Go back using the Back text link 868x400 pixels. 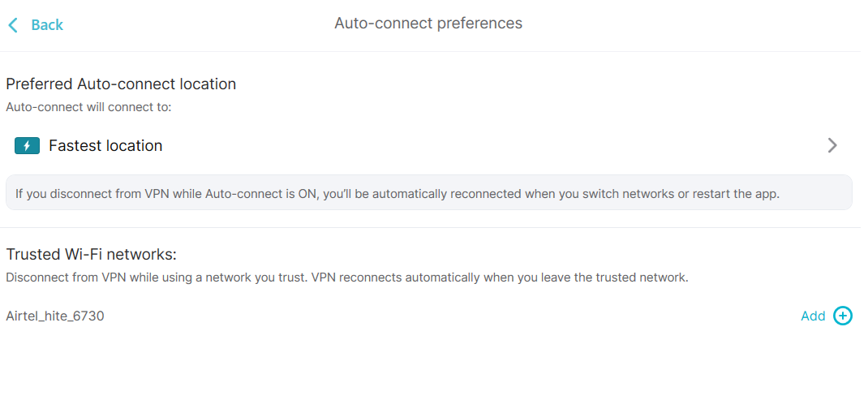(47, 25)
